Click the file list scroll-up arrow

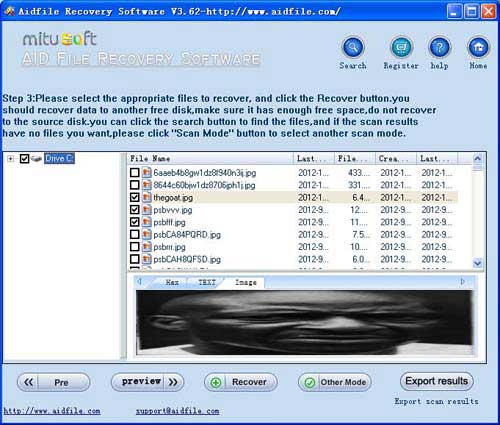point(477,158)
